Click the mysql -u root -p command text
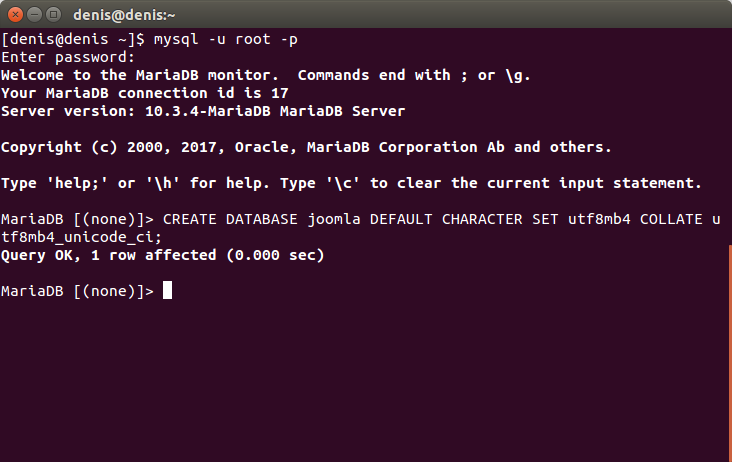The width and height of the screenshot is (732, 462). click(225, 40)
